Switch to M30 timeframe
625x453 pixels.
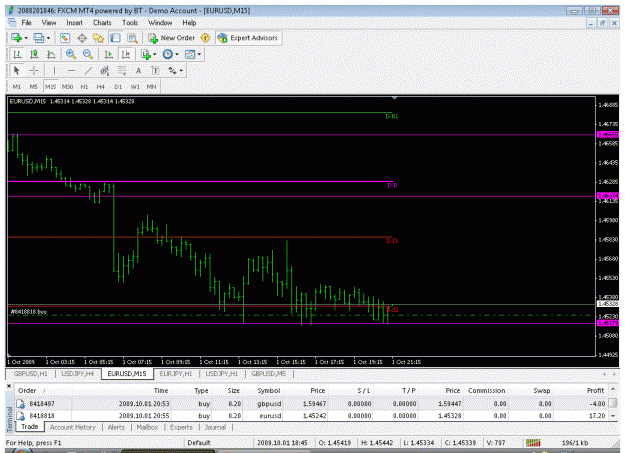[x=67, y=87]
